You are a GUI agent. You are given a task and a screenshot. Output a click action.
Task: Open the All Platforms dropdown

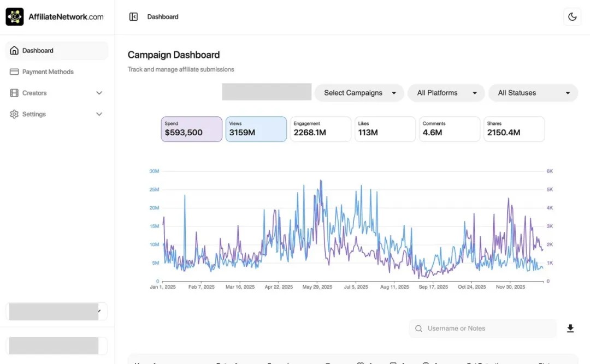point(446,93)
